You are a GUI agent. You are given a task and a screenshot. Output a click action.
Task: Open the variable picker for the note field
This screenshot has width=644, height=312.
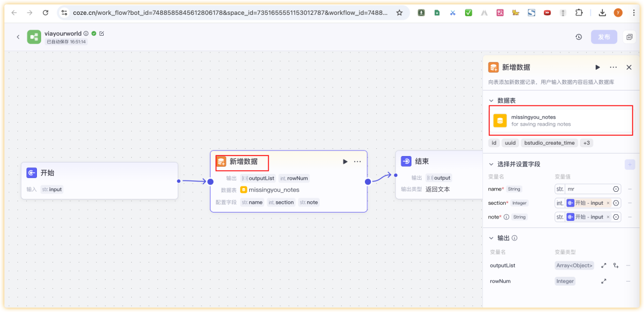click(x=615, y=217)
